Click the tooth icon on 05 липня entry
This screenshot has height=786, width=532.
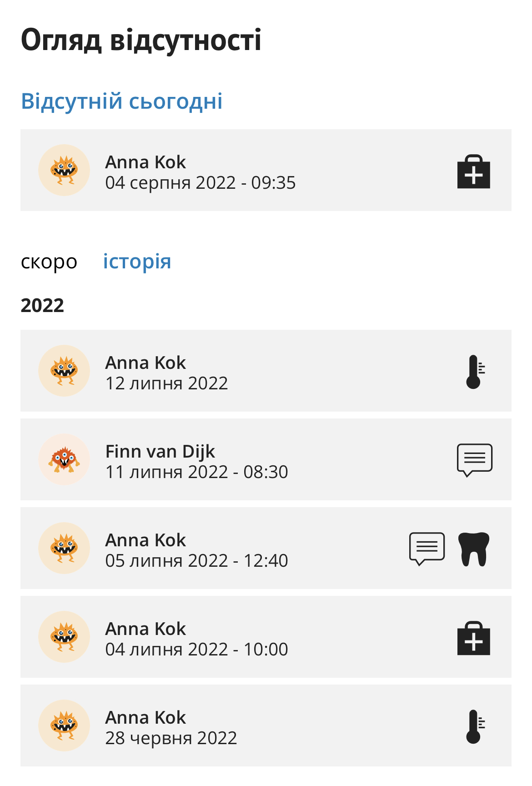tap(474, 549)
